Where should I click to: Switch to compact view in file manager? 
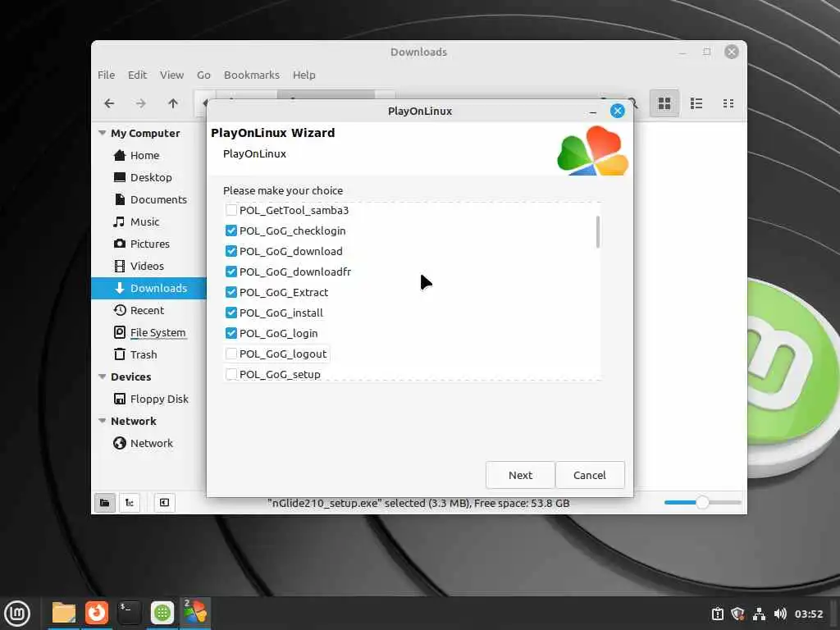click(728, 103)
